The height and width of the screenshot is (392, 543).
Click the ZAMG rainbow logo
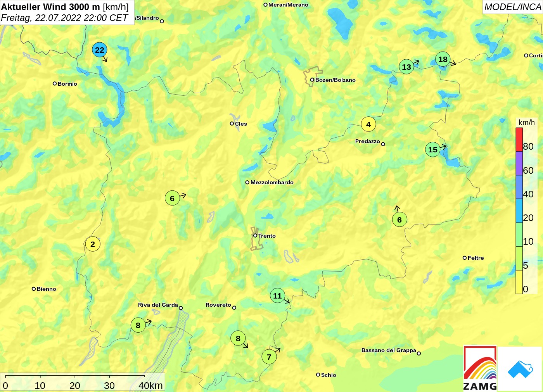[480, 368]
